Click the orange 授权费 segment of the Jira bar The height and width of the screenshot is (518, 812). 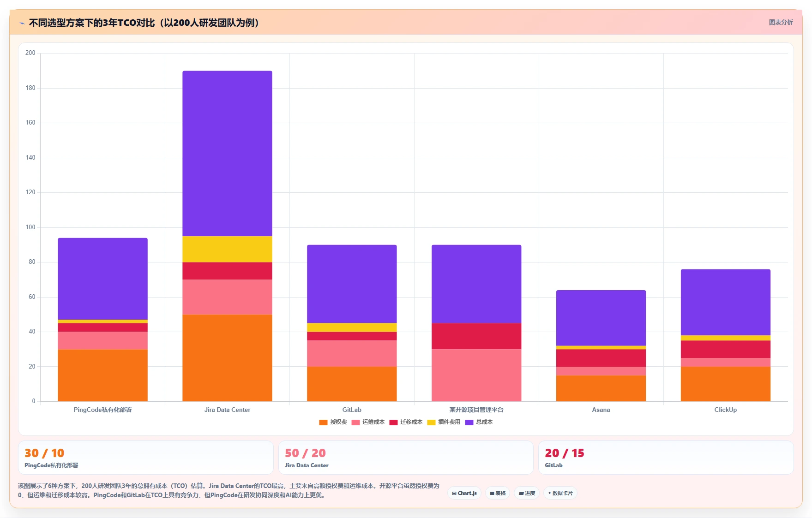click(227, 358)
